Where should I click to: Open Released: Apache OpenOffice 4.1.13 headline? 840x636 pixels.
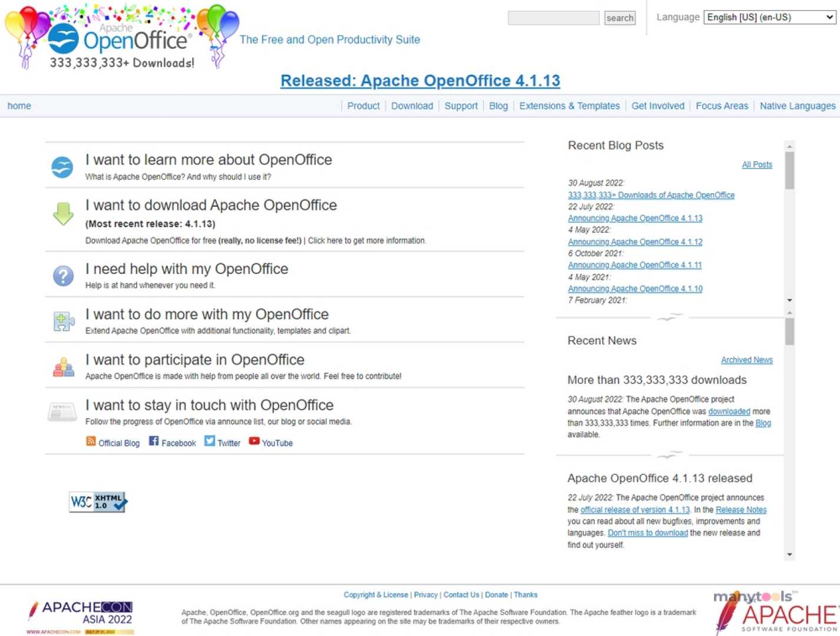[x=420, y=81]
